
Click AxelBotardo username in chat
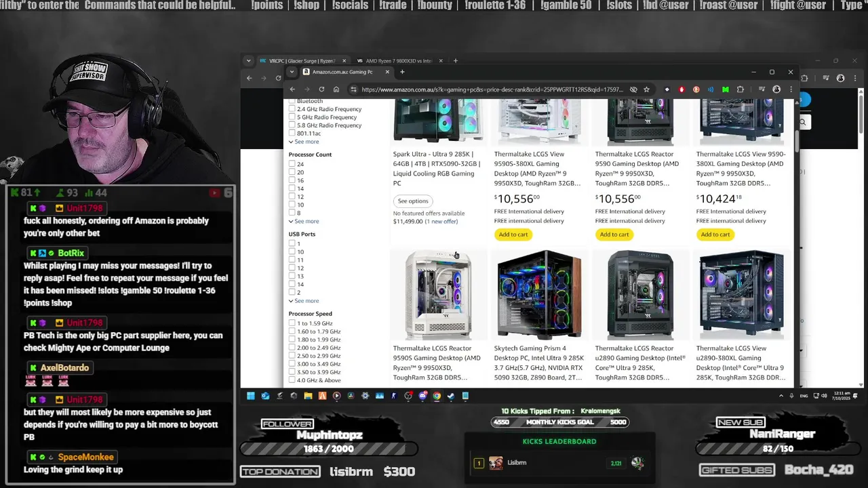coord(64,367)
